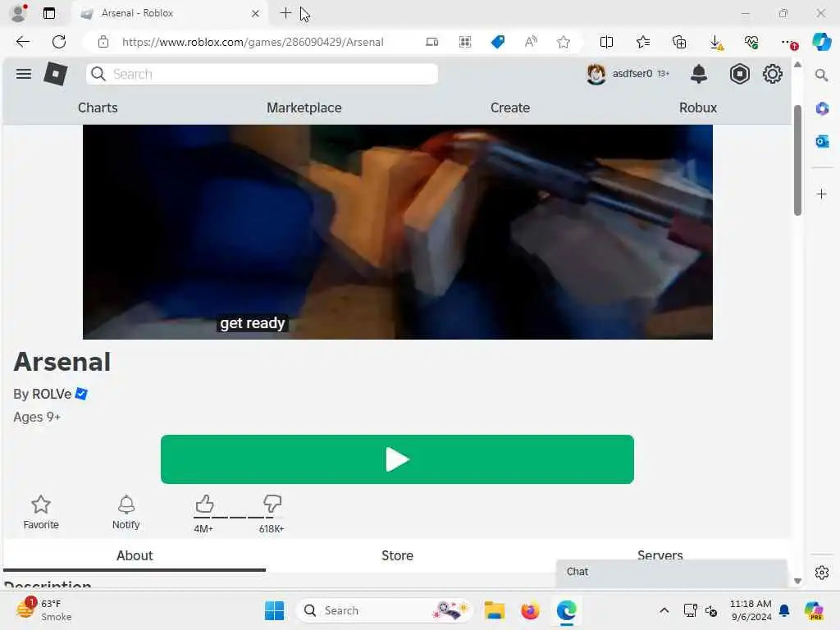840x630 pixels.
Task: Open the Marketplace section
Action: pyautogui.click(x=304, y=107)
